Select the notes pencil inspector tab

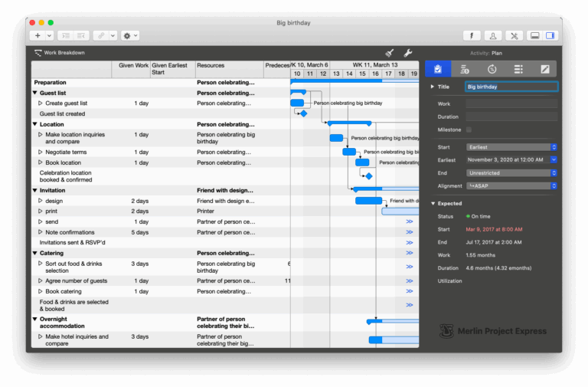coord(545,69)
